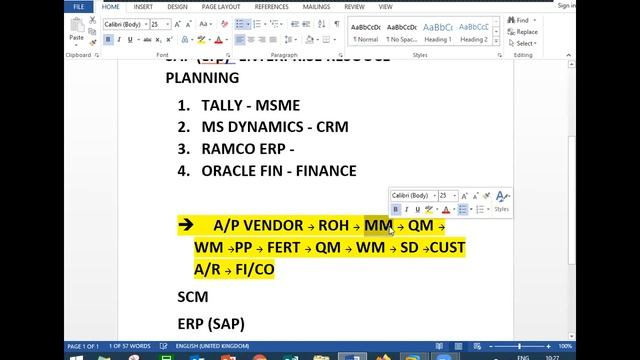Viewport: 640px width, 360px height.
Task: Center the paragraph using ribbon Center icon
Action: [251, 40]
